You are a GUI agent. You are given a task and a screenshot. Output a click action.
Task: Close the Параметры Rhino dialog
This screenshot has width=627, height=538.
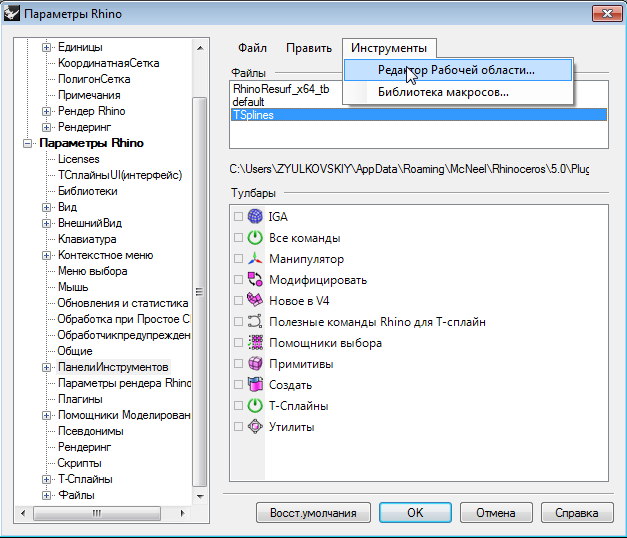coord(607,14)
